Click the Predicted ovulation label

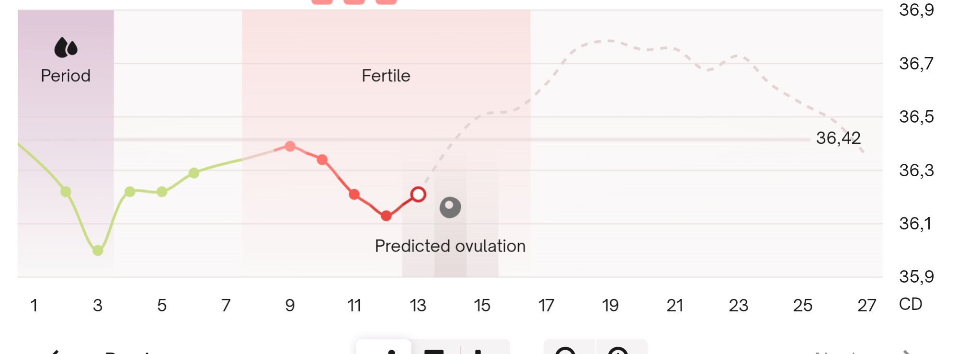(450, 246)
